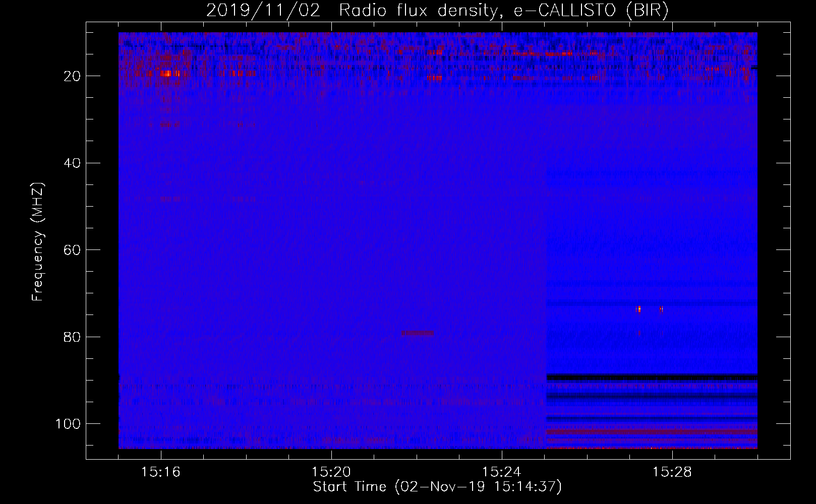Click the plot title text '2019/11/02 Radio flux density, e-CALLISTO (BIR)'
The image size is (816, 504).
tap(438, 10)
